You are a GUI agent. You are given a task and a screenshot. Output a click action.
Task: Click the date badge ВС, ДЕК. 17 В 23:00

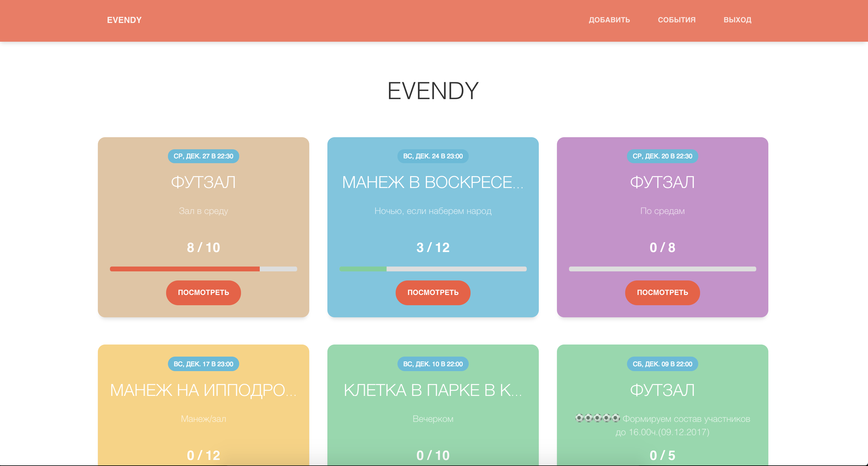point(203,364)
